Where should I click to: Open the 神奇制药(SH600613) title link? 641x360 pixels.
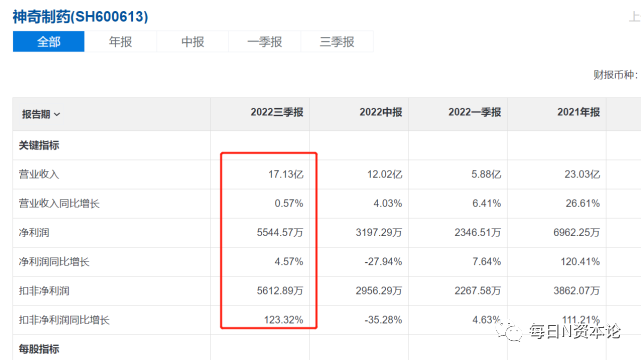tap(80, 17)
